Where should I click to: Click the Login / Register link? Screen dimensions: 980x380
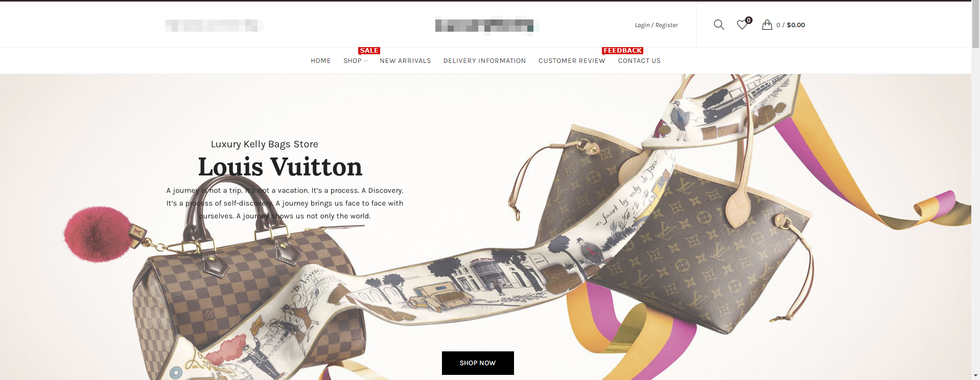[656, 25]
